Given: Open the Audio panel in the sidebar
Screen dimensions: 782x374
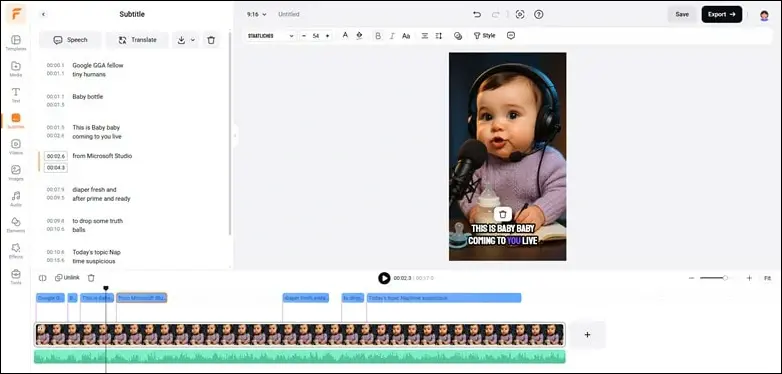Looking at the screenshot, I should click(16, 198).
